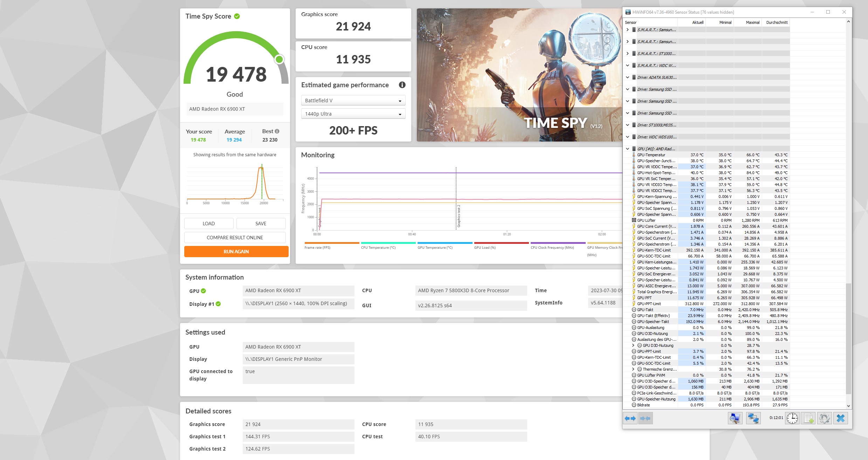
Task: Click the lightning icon of the GPU PPT row
Action: pyautogui.click(x=634, y=298)
